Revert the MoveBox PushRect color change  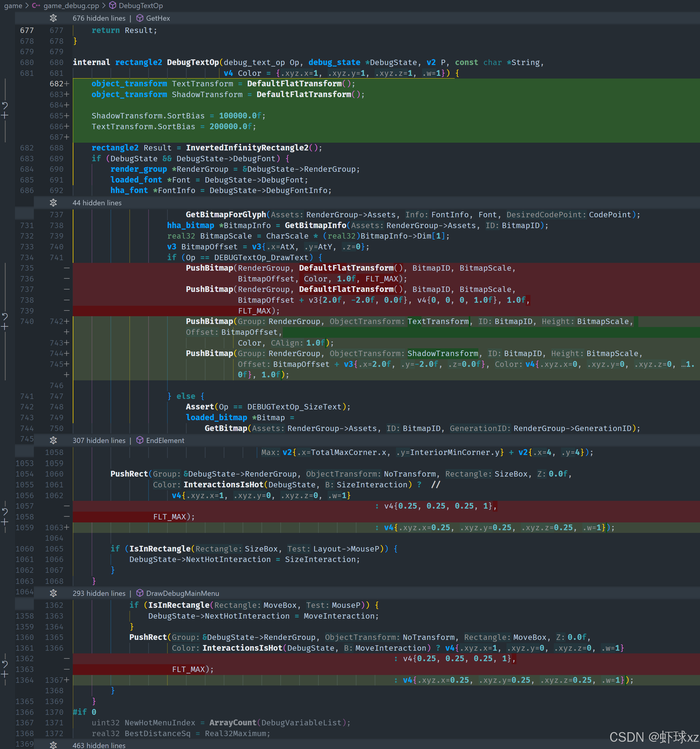[x=5, y=664]
